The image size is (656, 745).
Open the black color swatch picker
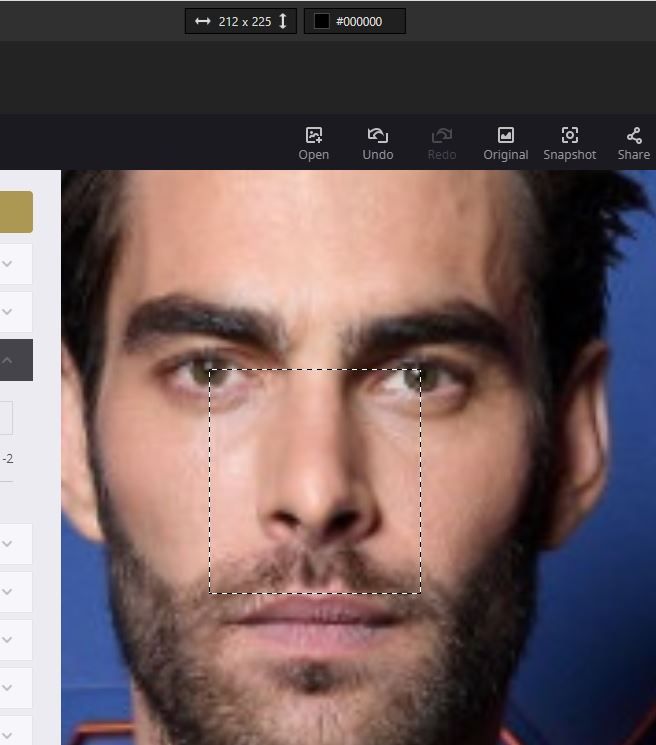(x=321, y=21)
